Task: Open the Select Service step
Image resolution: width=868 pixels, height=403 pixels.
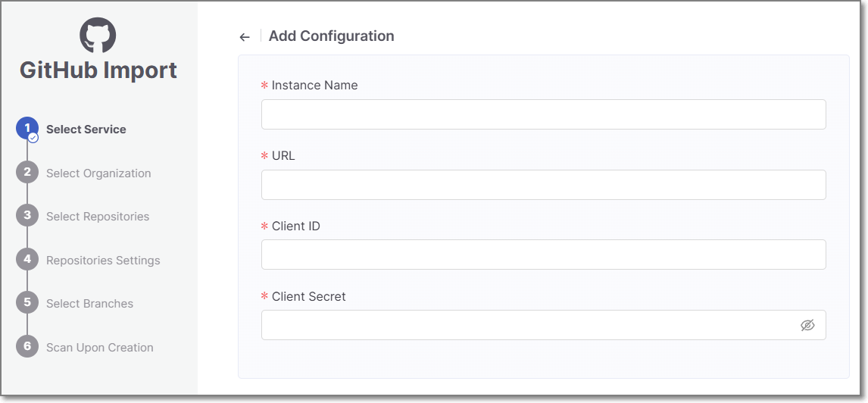Action: coord(86,130)
